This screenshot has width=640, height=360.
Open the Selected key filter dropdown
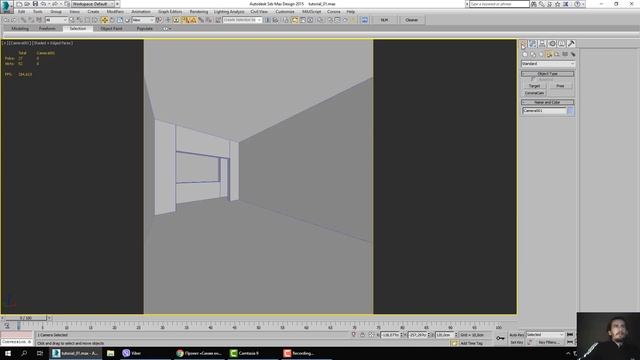coord(545,335)
